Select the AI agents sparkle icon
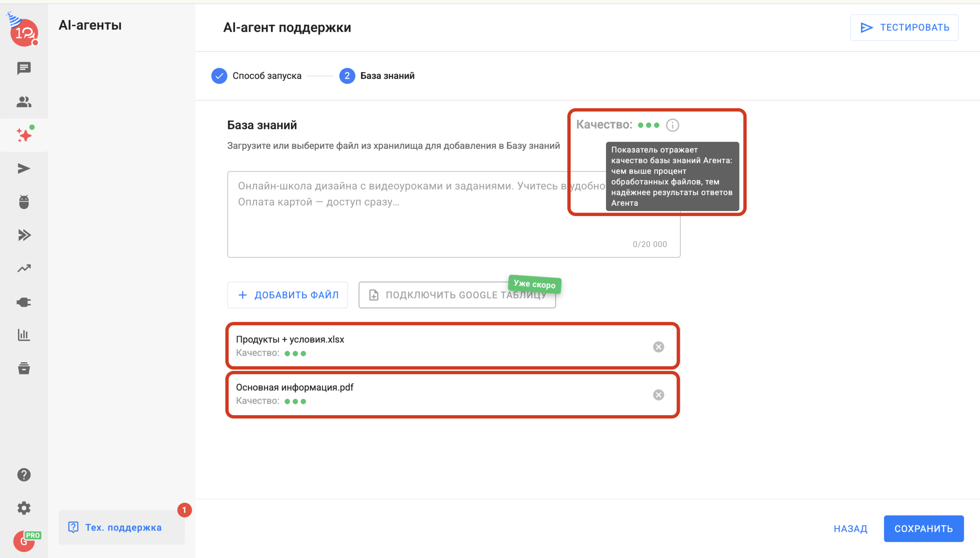The height and width of the screenshot is (558, 980). [24, 135]
